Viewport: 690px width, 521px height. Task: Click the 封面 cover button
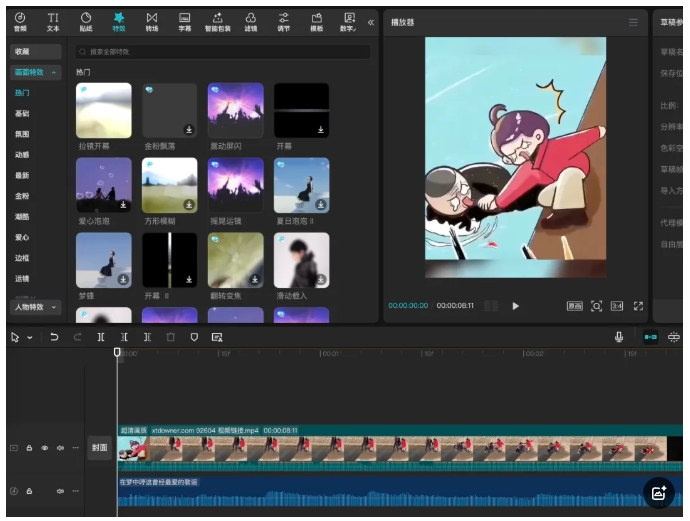99,449
